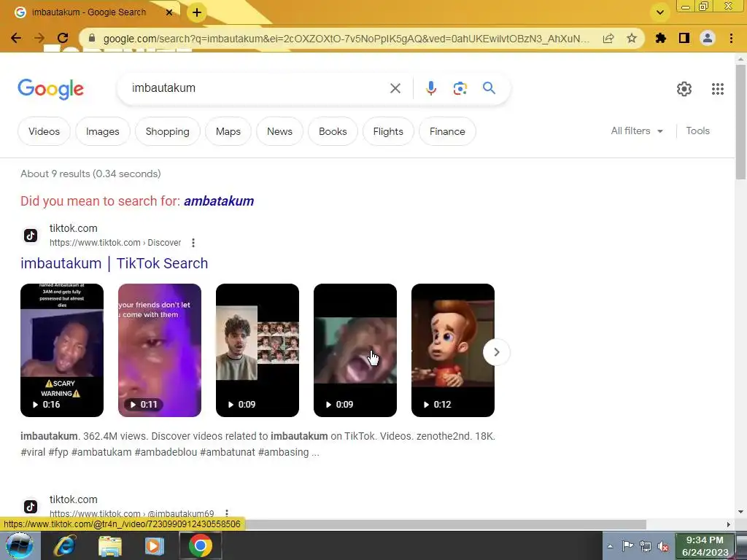This screenshot has height=560, width=747.
Task: Show News results
Action: tap(279, 131)
